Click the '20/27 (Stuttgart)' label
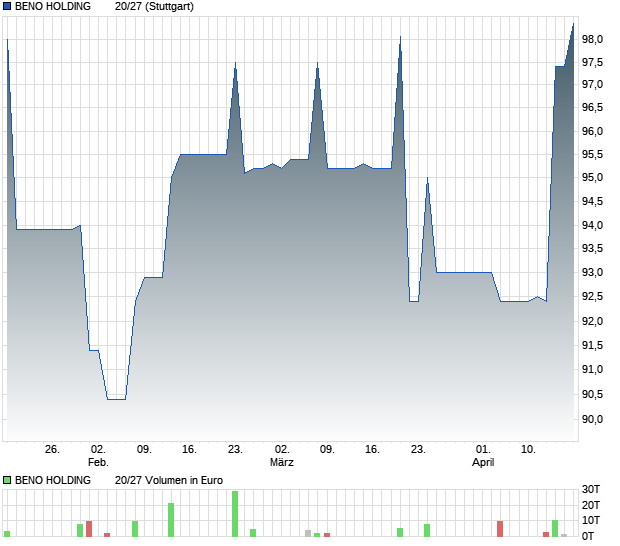This screenshot has width=620, height=546. [154, 6]
